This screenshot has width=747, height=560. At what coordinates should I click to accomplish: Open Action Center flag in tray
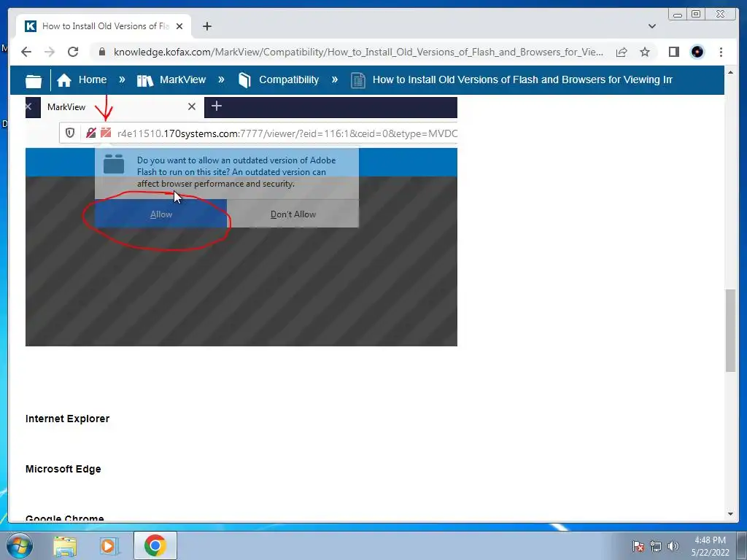tap(638, 546)
